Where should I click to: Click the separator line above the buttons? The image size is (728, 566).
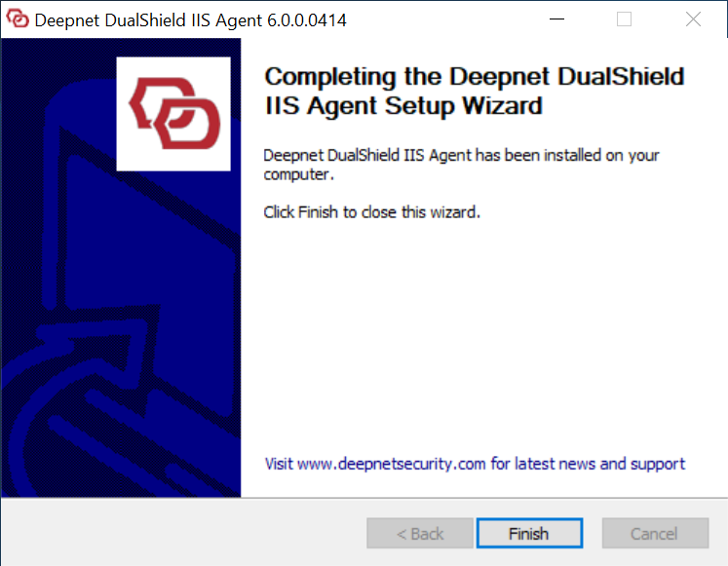364,498
